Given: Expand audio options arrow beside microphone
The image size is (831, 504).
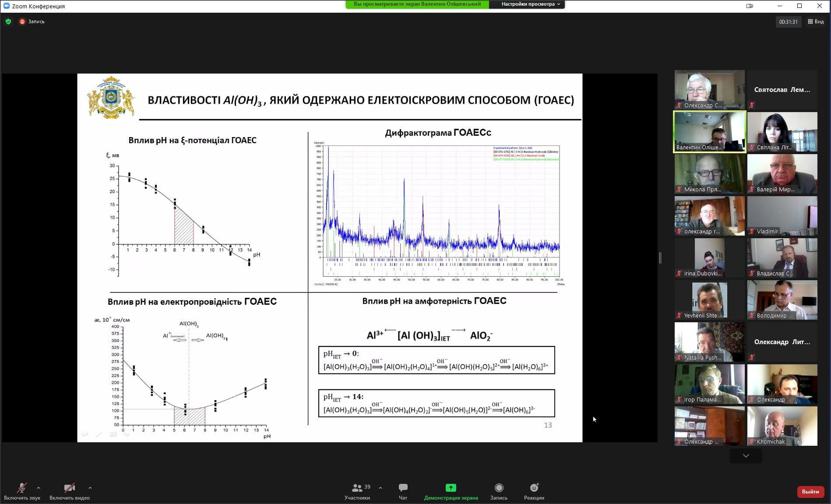Looking at the screenshot, I should pos(39,487).
